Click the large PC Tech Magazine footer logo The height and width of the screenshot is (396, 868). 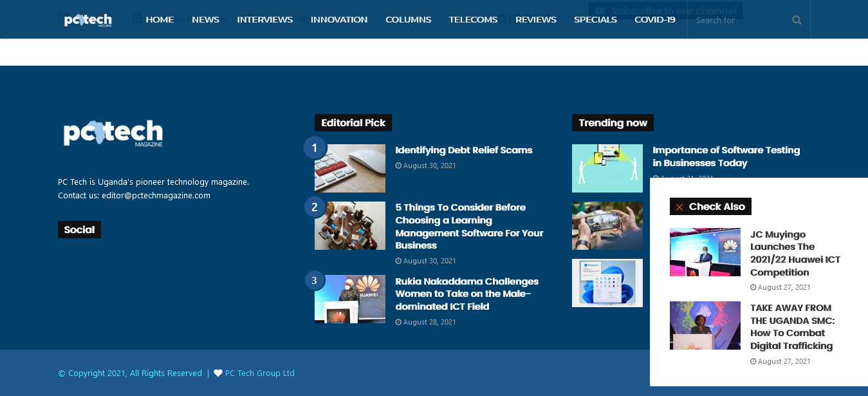(113, 133)
